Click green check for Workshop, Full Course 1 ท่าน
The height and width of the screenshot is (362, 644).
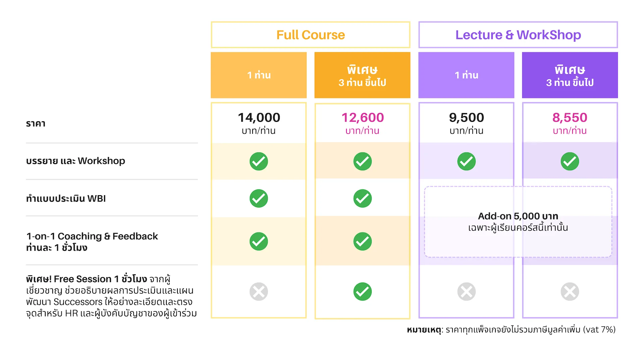pos(259,161)
